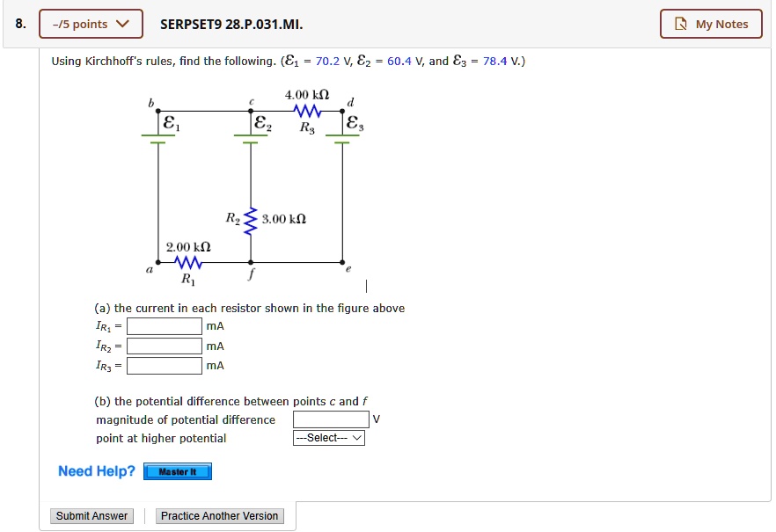The image size is (776, 532).
Task: Click the I_R2 current input field
Action: (x=165, y=346)
